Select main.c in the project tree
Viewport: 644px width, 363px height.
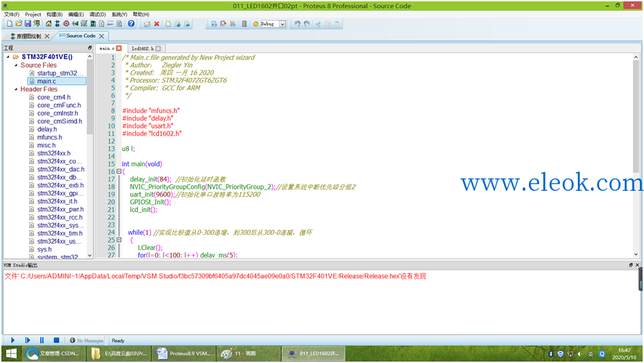[57, 81]
